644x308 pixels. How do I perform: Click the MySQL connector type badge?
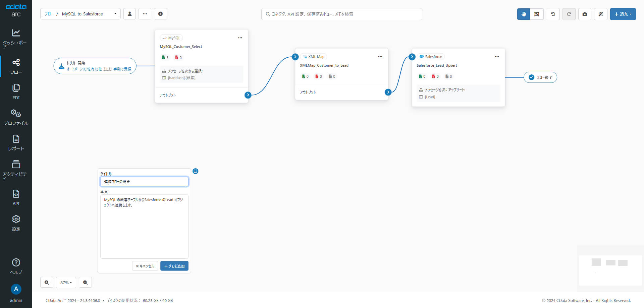[171, 38]
